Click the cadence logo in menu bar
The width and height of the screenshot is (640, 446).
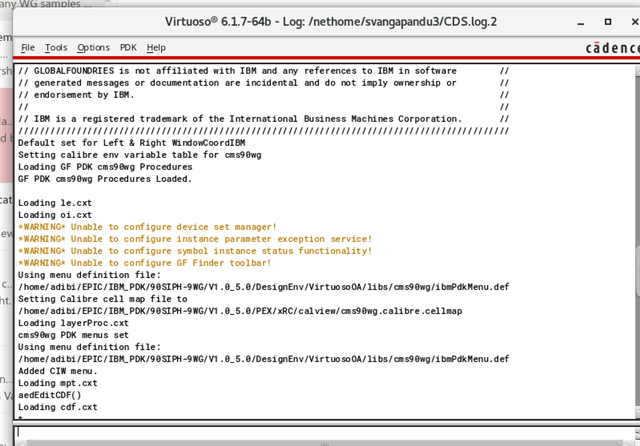611,48
